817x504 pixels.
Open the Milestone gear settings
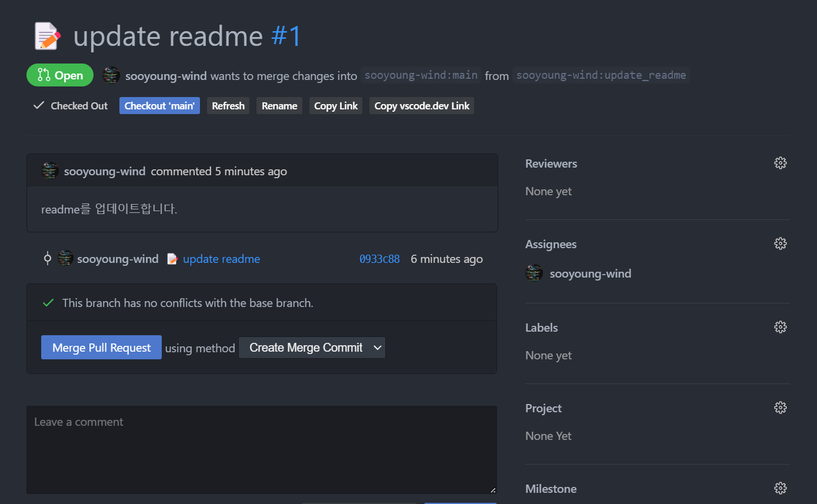tap(780, 489)
